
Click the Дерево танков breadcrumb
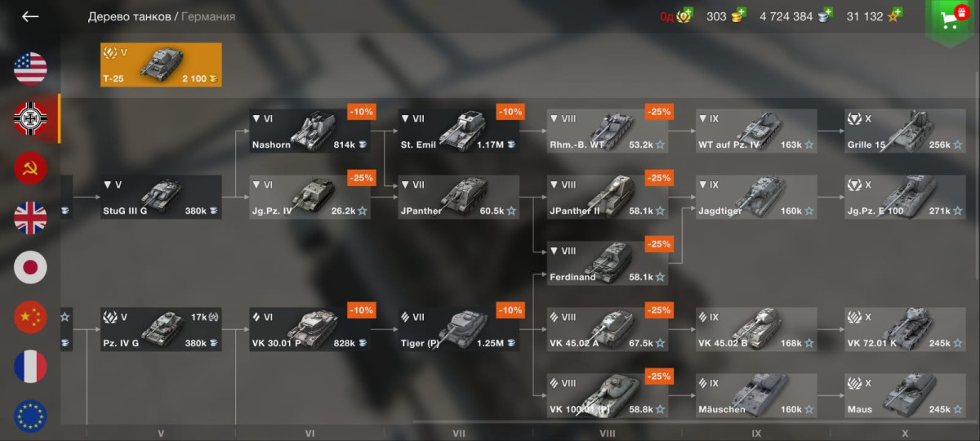pyautogui.click(x=130, y=16)
